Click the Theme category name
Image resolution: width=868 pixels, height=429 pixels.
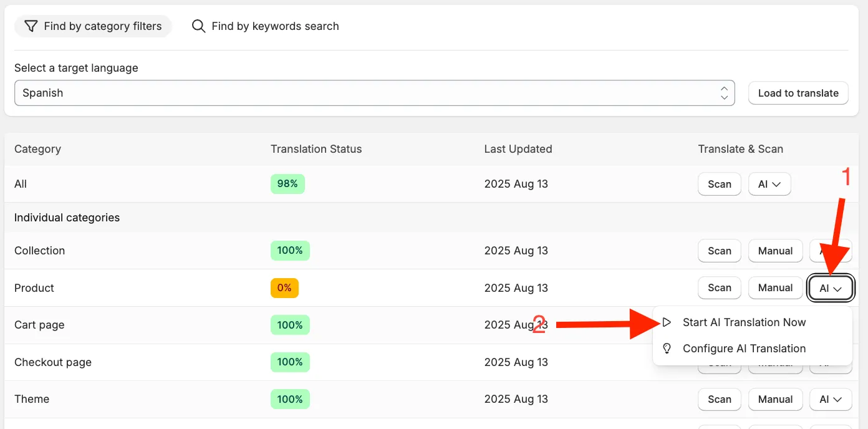coord(32,399)
